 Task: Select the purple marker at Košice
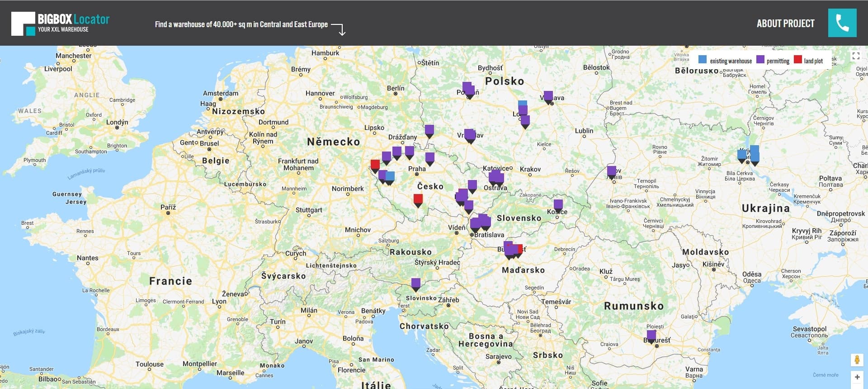[x=558, y=205]
